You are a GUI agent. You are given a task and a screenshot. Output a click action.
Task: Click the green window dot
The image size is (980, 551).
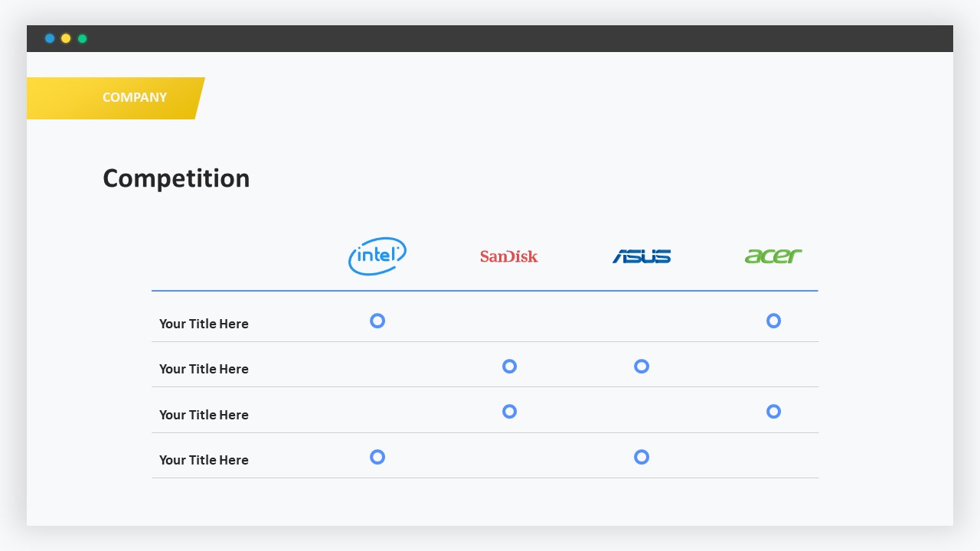pyautogui.click(x=83, y=38)
